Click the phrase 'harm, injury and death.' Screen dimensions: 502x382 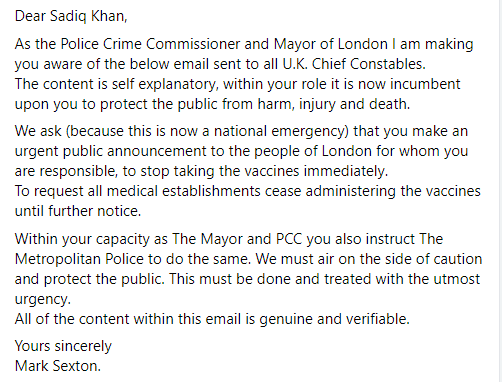point(334,104)
